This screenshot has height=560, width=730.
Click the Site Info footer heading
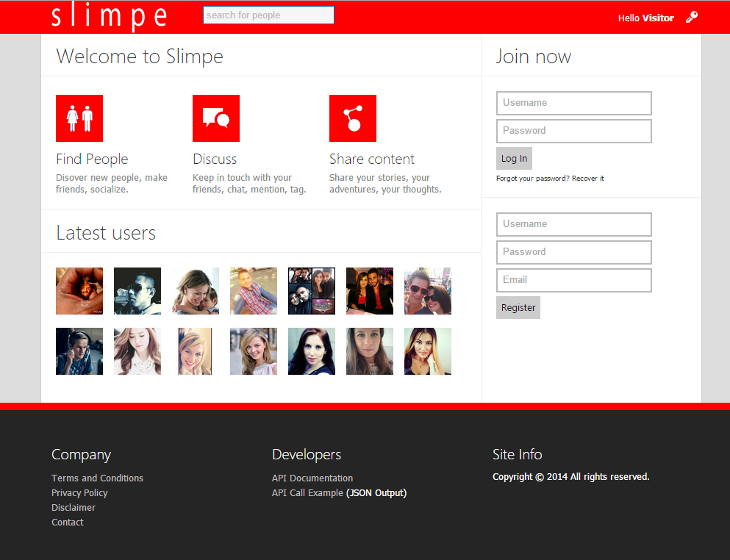point(518,454)
